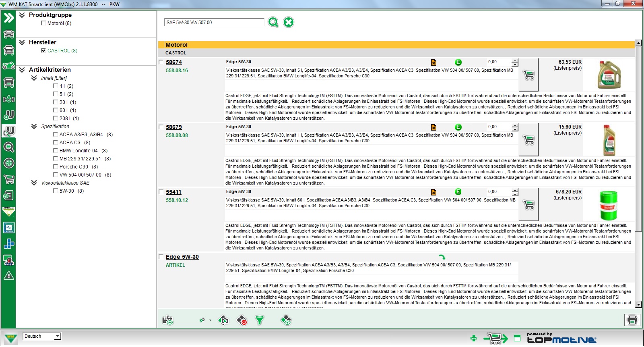This screenshot has height=347, width=644.
Task: Click the green plus icon in status bar
Action: [474, 339]
